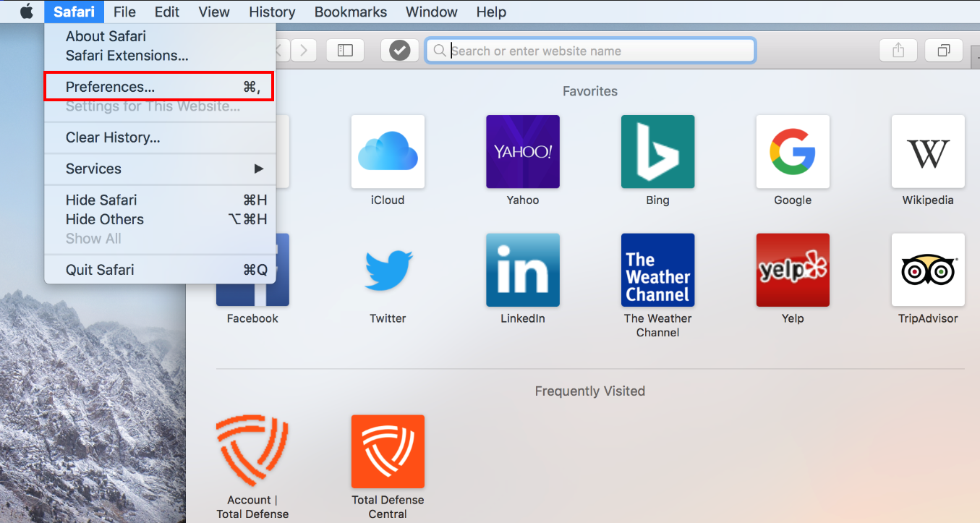Open the Edit menu

tap(167, 12)
